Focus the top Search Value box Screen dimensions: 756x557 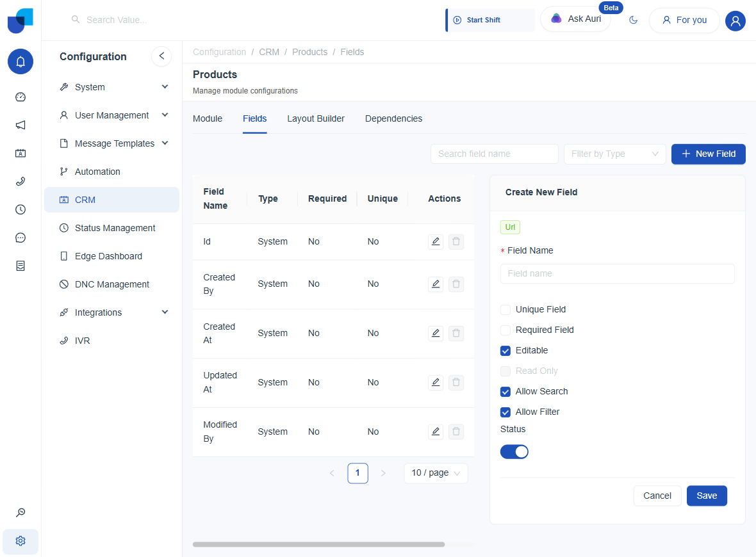pos(116,20)
